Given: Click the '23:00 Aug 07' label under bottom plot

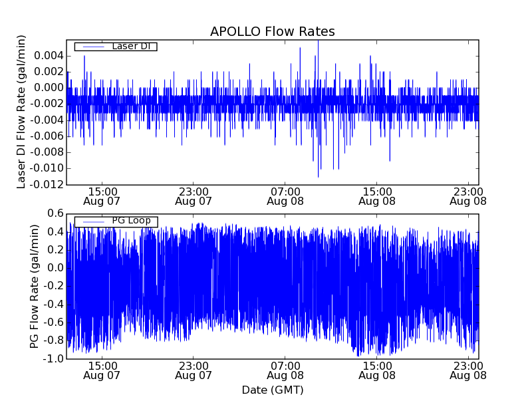Looking at the screenshot, I should pyautogui.click(x=194, y=370).
